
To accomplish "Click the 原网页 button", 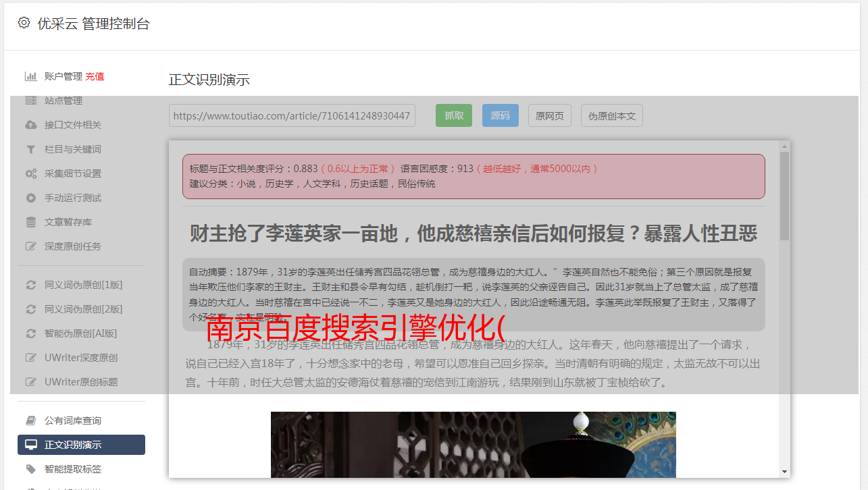I will tap(550, 115).
